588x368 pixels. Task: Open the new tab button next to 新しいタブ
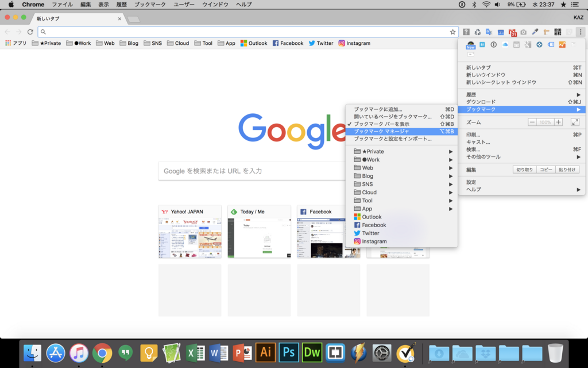pos(133,19)
